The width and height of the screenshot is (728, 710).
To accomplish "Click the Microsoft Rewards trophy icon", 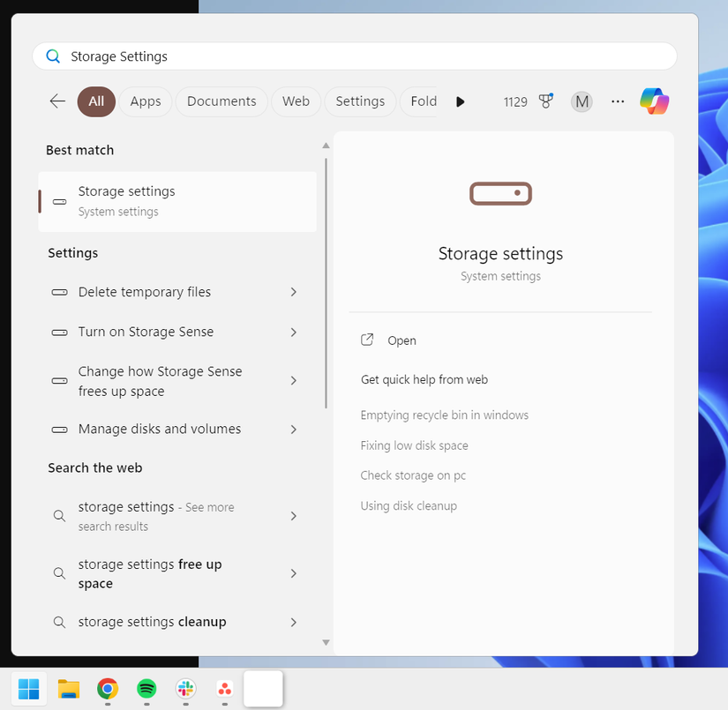I will (545, 101).
